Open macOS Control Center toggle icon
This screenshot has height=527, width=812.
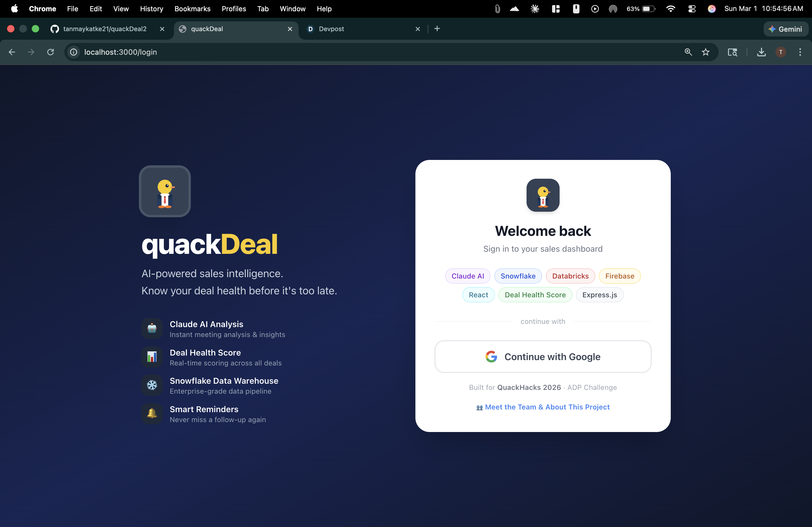click(691, 9)
